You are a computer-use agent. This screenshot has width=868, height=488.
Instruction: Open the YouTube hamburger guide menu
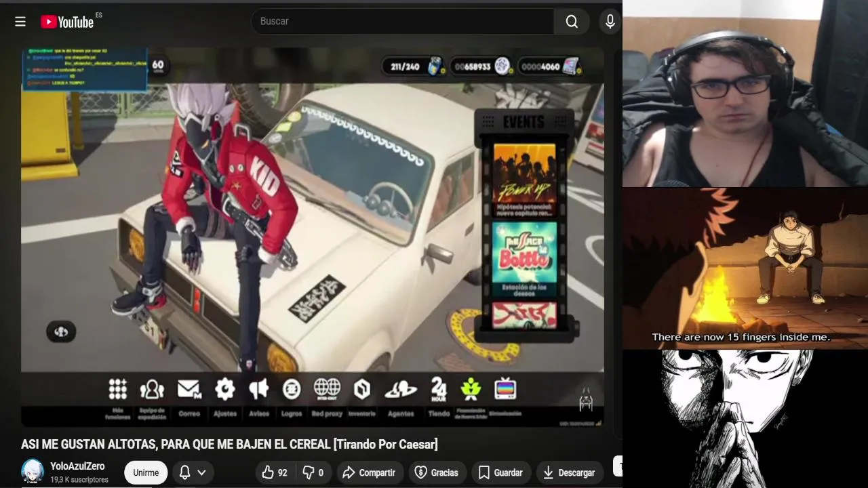coord(20,22)
